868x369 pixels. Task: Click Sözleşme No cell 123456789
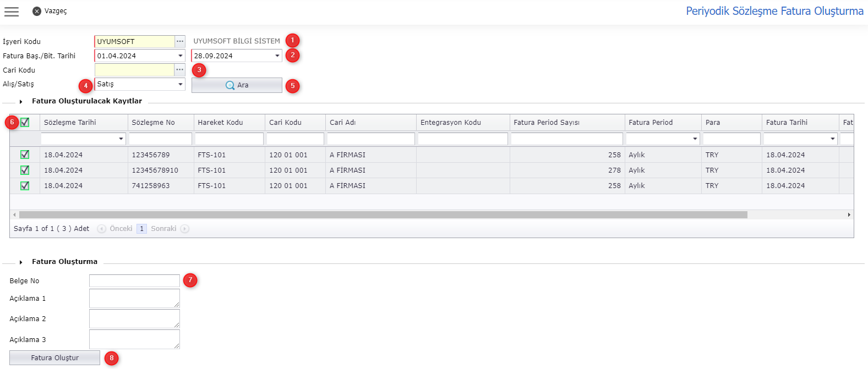[x=161, y=155]
